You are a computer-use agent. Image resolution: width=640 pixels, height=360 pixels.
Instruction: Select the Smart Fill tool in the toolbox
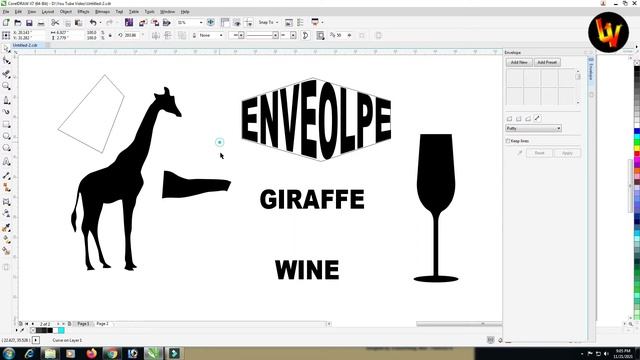coord(7,251)
